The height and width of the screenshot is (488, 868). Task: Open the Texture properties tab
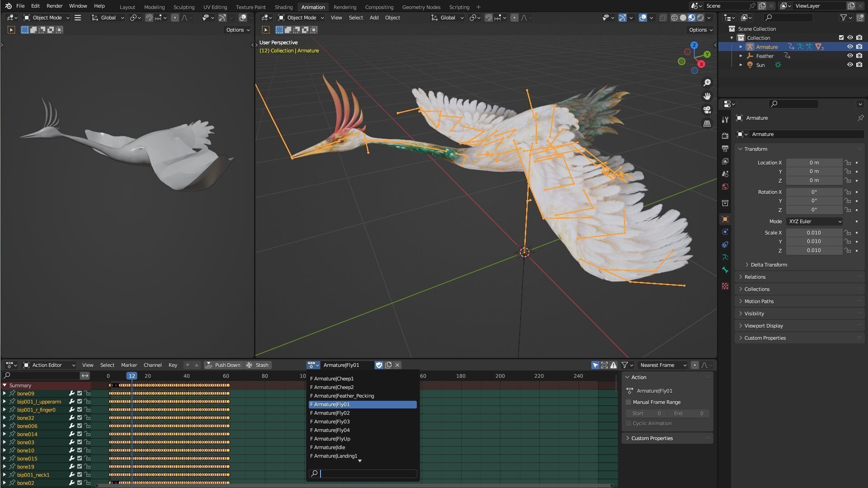(x=725, y=286)
